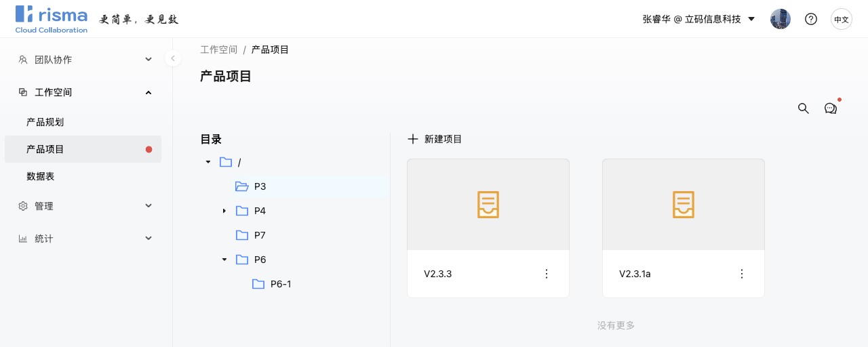The width and height of the screenshot is (868, 347).
Task: Expand the 团队协作 menu chevron
Action: tap(149, 60)
